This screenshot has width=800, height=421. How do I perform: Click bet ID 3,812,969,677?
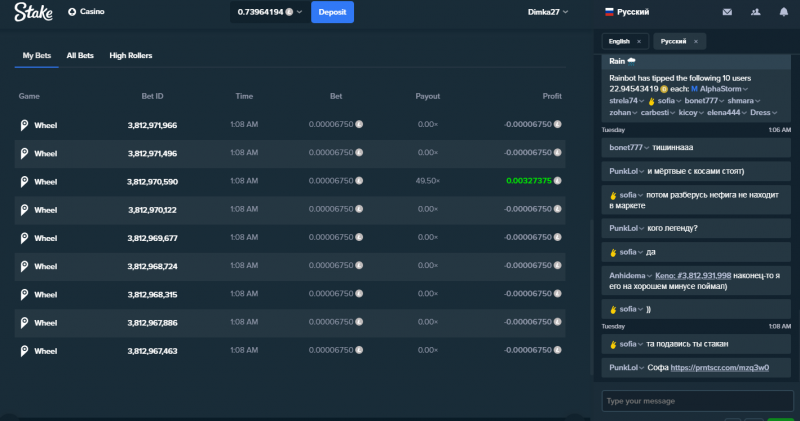tap(152, 238)
